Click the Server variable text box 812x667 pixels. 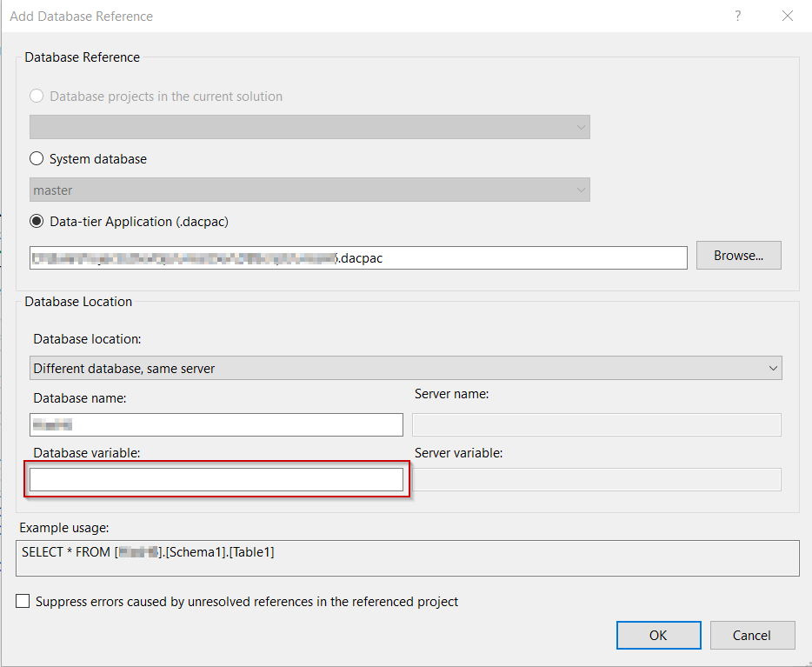[596, 480]
